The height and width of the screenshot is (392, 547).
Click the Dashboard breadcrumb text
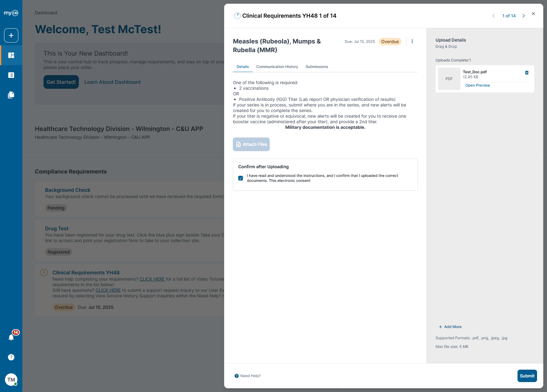46,13
